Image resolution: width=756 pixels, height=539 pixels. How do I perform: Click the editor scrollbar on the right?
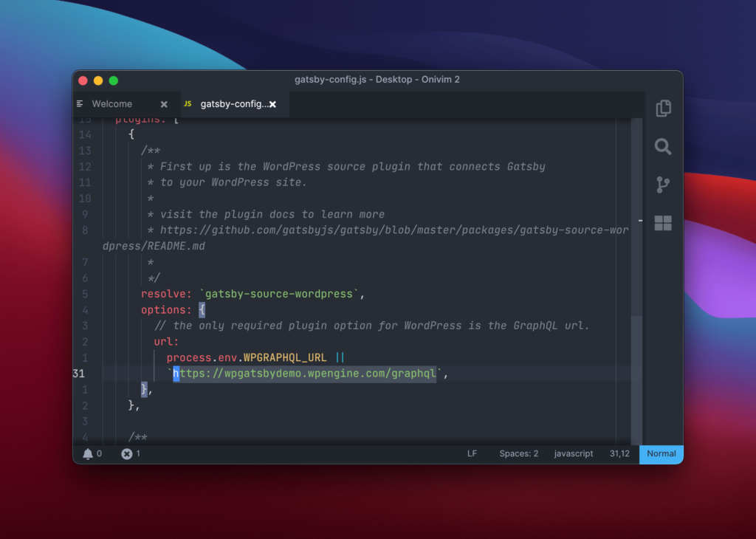(x=635, y=258)
